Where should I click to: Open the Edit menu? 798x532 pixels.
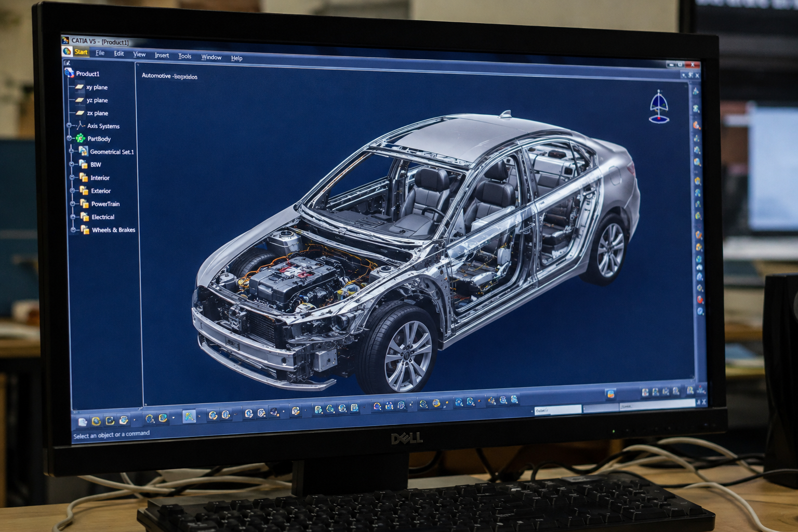(x=119, y=54)
